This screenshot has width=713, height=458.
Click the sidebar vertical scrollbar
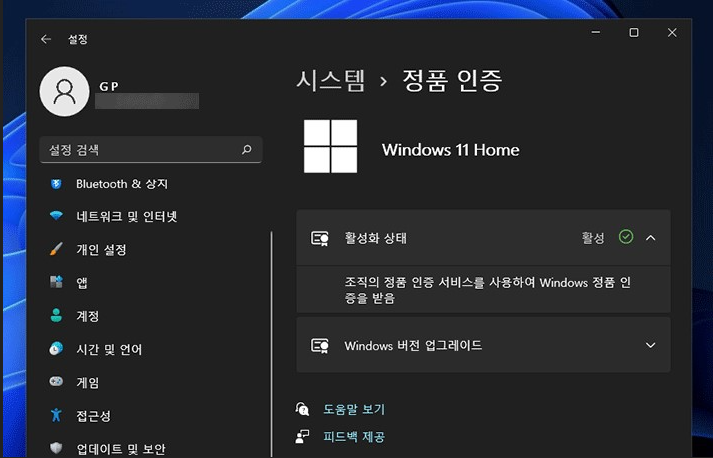coord(271,344)
